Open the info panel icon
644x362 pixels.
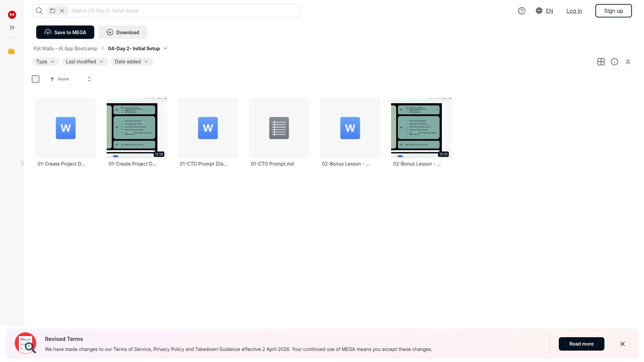614,62
